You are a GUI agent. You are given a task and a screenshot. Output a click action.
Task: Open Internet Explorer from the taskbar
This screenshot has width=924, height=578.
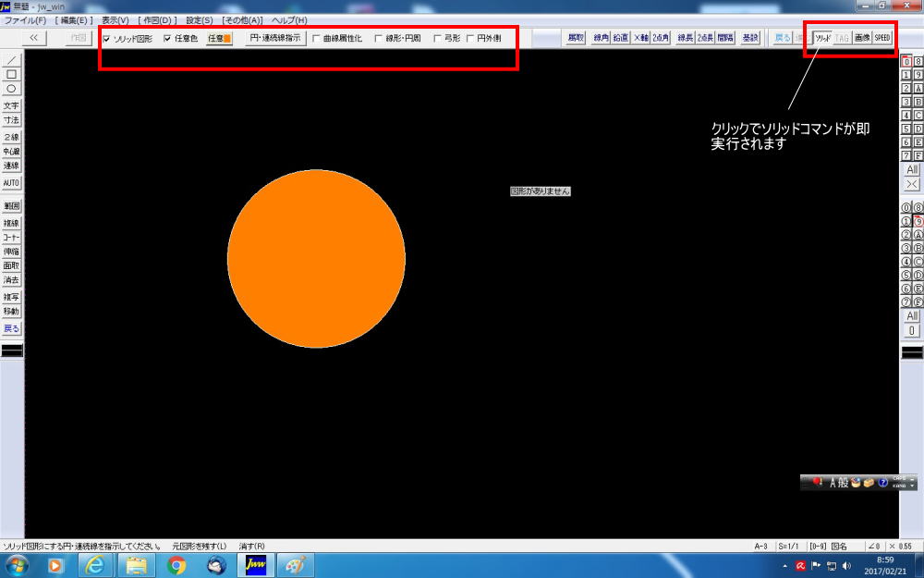[x=95, y=566]
